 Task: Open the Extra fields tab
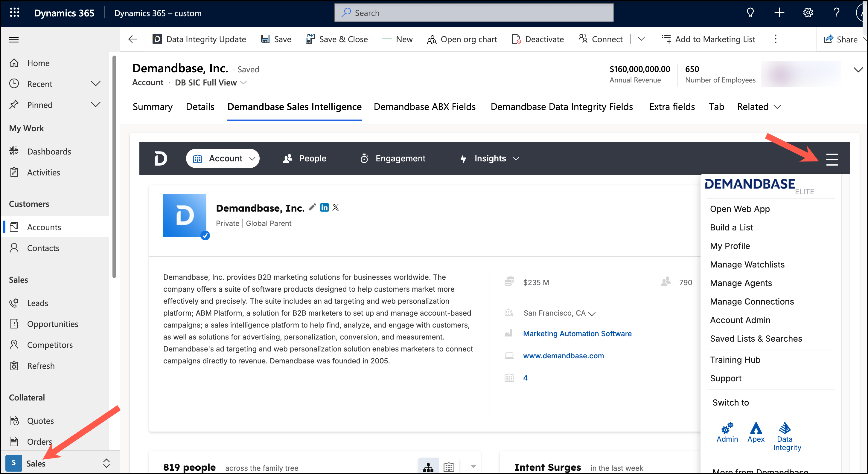coord(672,107)
